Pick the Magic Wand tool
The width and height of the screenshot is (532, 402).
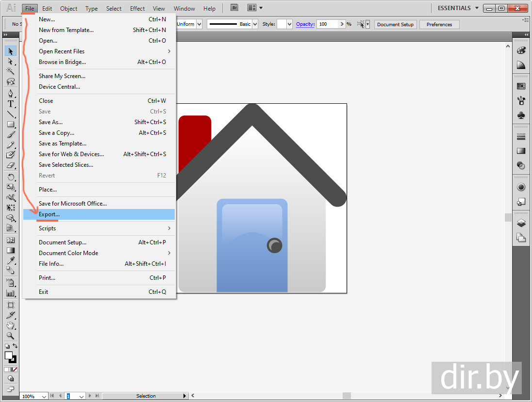11,71
